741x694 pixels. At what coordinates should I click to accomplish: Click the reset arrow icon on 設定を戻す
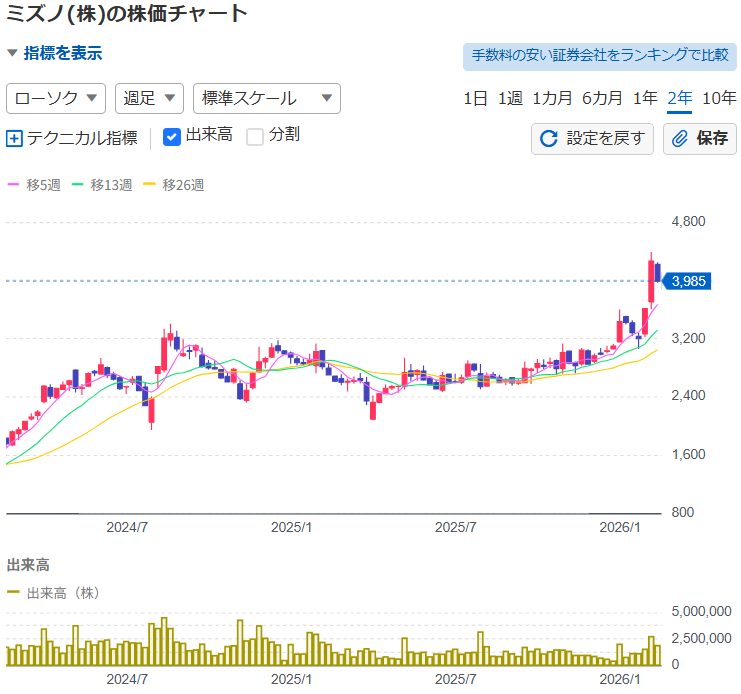[x=548, y=138]
